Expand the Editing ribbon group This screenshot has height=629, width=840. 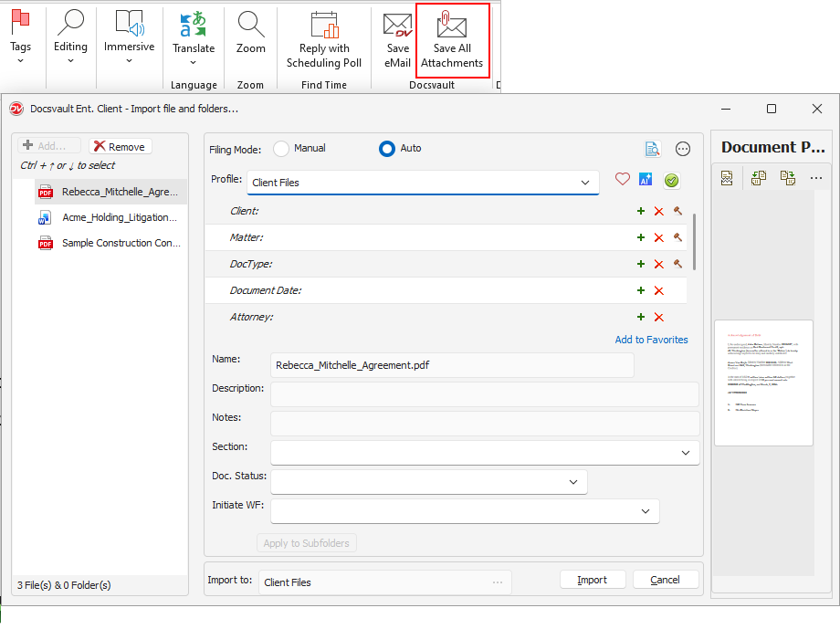(70, 37)
